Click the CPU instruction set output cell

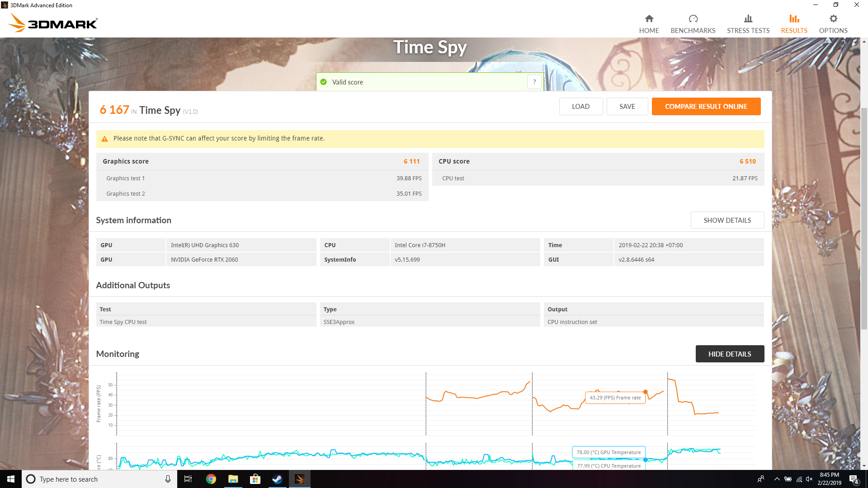point(654,322)
